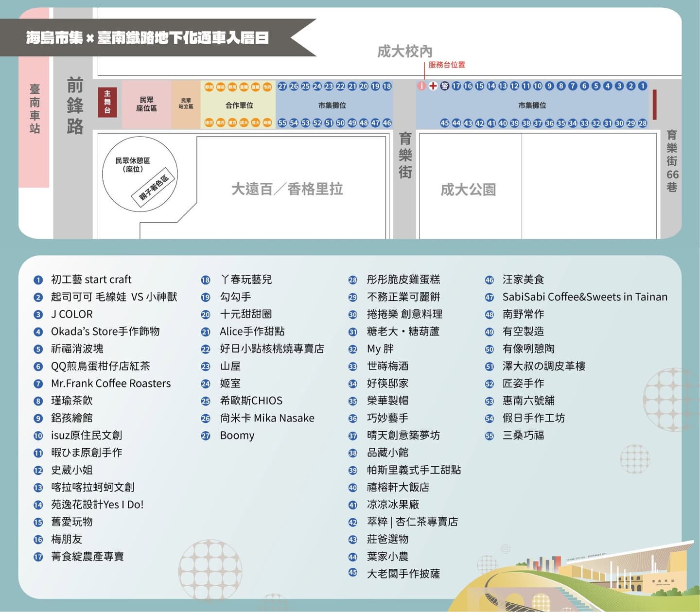Click the 合作單位 partner area label

(x=239, y=105)
